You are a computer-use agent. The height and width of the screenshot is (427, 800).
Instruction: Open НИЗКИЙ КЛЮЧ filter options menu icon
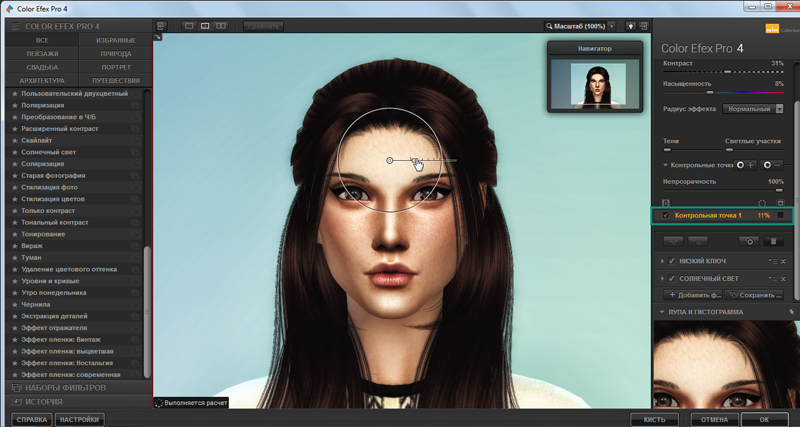[x=773, y=261]
